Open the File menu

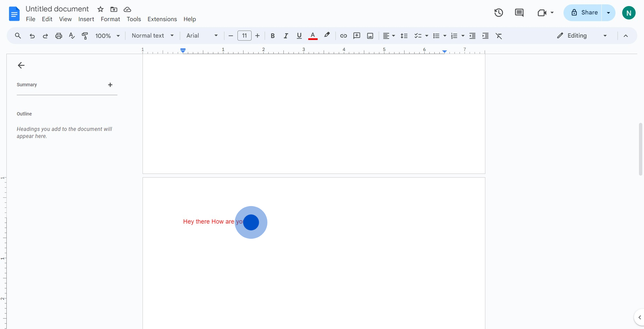(x=31, y=19)
